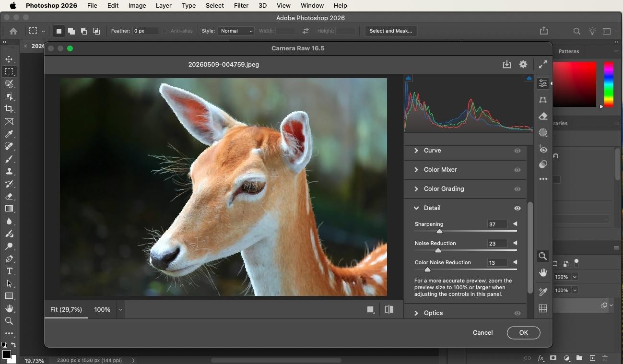Open zoom level dropdown beside 100%
The height and width of the screenshot is (364, 623).
pyautogui.click(x=120, y=310)
